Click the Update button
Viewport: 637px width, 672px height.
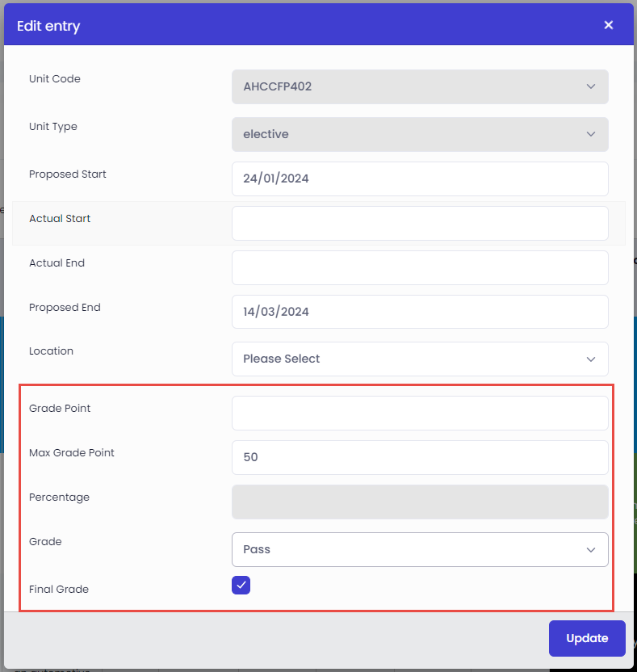[587, 638]
